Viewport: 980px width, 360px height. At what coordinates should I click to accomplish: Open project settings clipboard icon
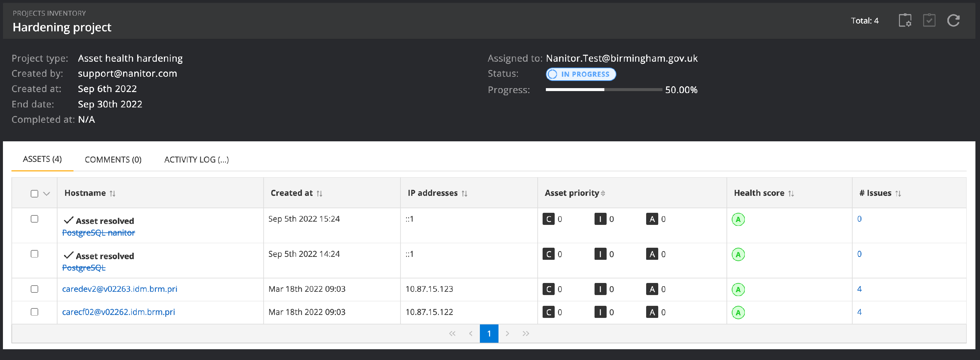coord(905,21)
